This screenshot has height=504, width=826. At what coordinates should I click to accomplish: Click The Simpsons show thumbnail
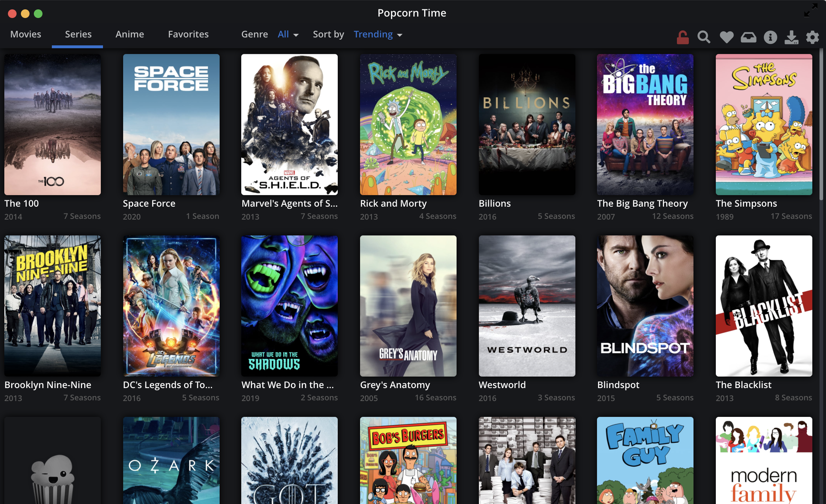pyautogui.click(x=763, y=124)
